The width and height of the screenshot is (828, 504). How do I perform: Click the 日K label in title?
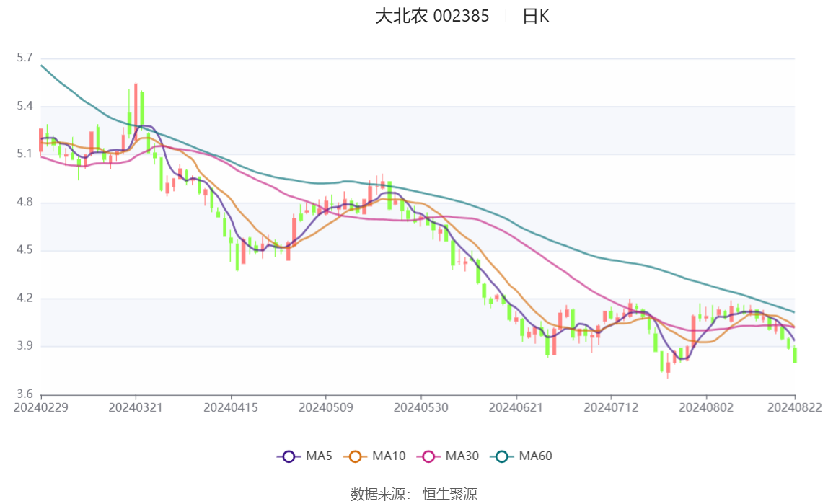click(x=535, y=17)
